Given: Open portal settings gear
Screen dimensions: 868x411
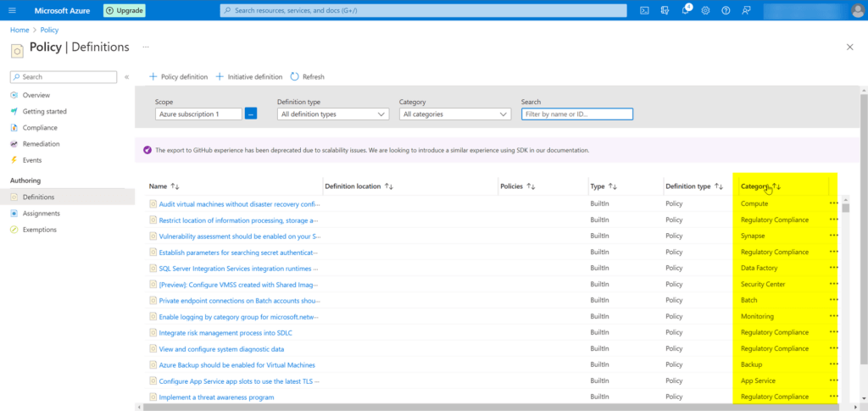Looking at the screenshot, I should (x=705, y=10).
